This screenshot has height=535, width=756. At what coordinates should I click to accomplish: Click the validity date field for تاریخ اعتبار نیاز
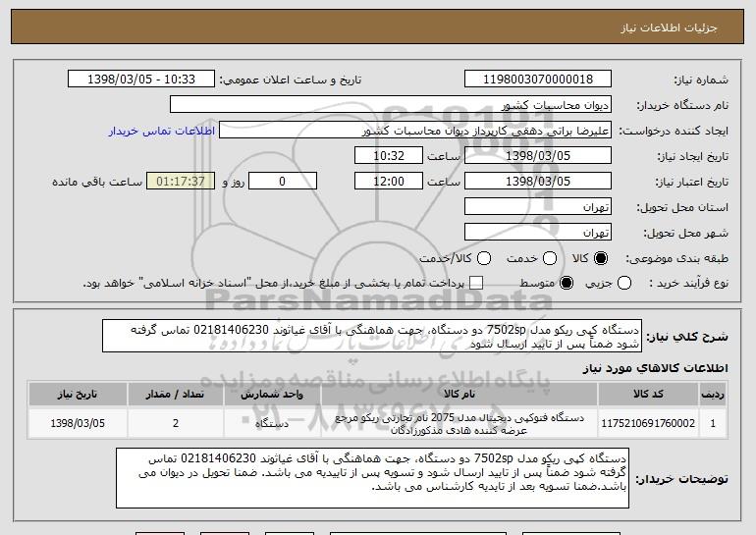click(538, 182)
